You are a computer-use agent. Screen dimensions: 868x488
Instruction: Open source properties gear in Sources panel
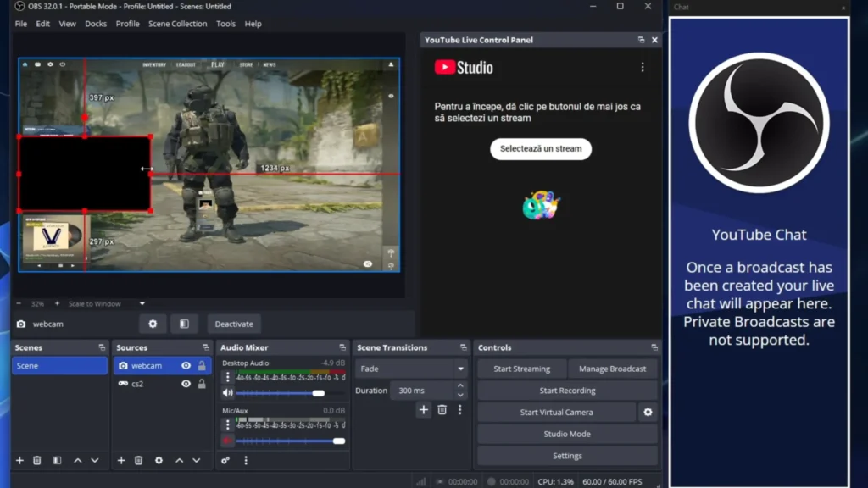159,460
